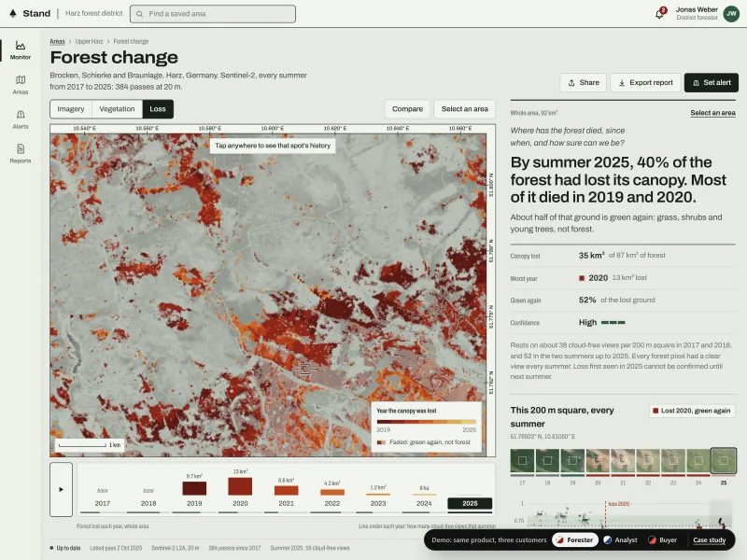The width and height of the screenshot is (747, 560).
Task: Select year 2017 on the timeline
Action: [103, 491]
